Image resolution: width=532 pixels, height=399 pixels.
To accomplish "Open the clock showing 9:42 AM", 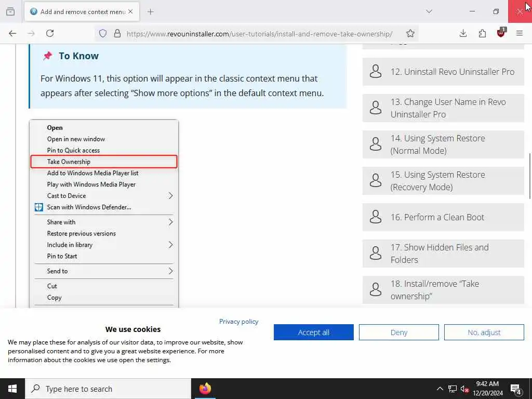I will pos(487,389).
